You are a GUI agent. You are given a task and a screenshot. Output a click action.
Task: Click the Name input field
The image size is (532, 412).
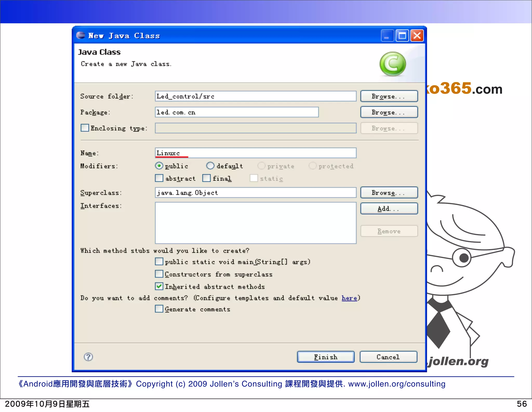tap(255, 153)
